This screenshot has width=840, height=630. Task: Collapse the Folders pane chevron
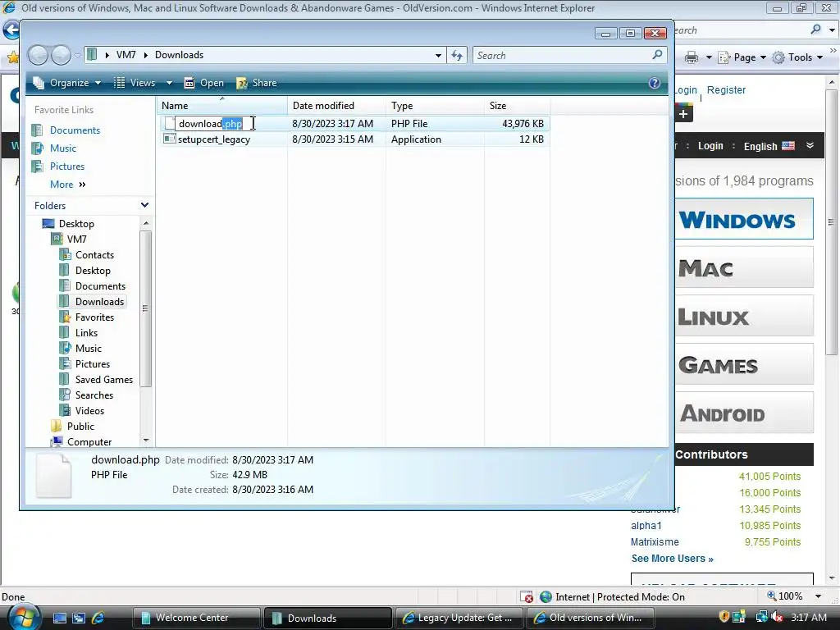coord(144,205)
